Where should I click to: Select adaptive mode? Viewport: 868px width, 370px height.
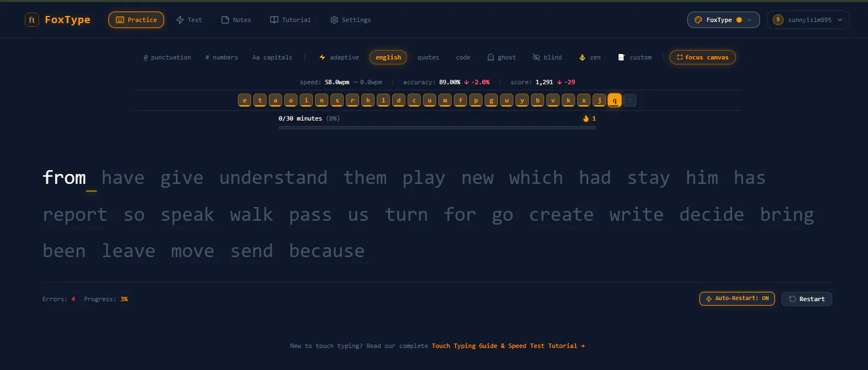pyautogui.click(x=339, y=57)
